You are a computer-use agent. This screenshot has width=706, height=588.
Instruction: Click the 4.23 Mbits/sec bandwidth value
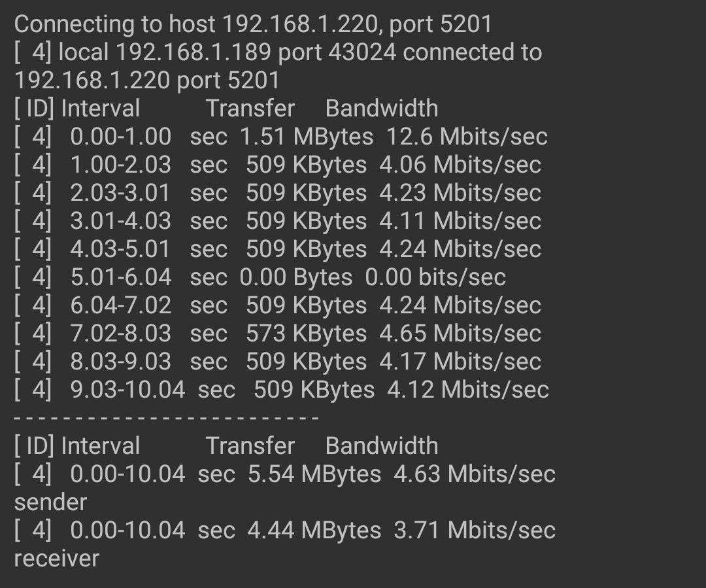(460, 193)
